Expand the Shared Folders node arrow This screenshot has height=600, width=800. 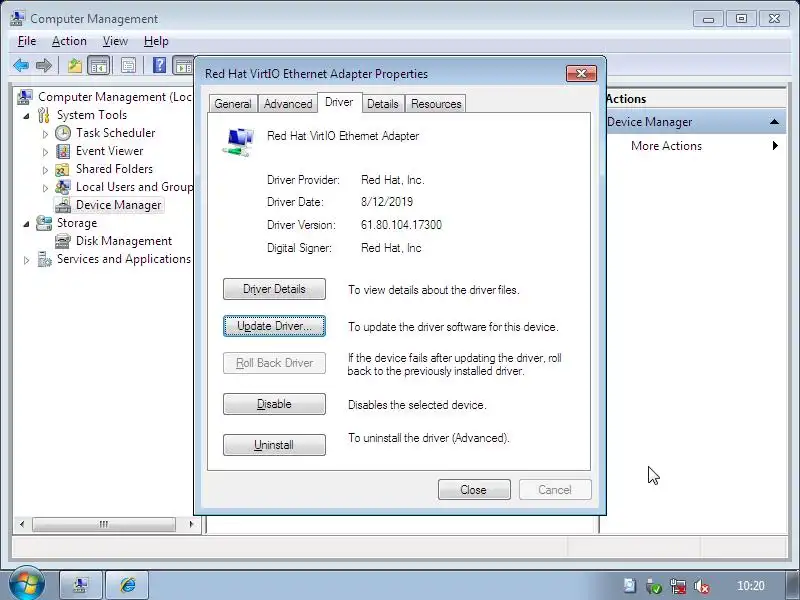tap(45, 170)
